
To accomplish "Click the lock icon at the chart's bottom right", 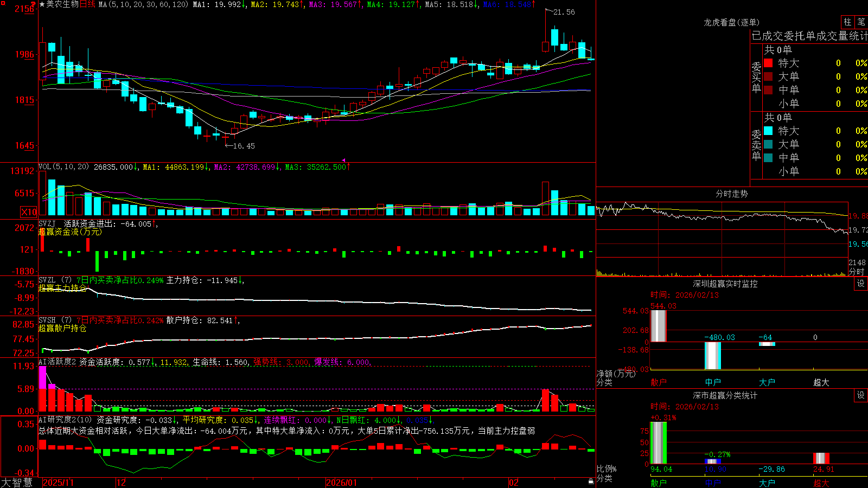I will click(591, 481).
